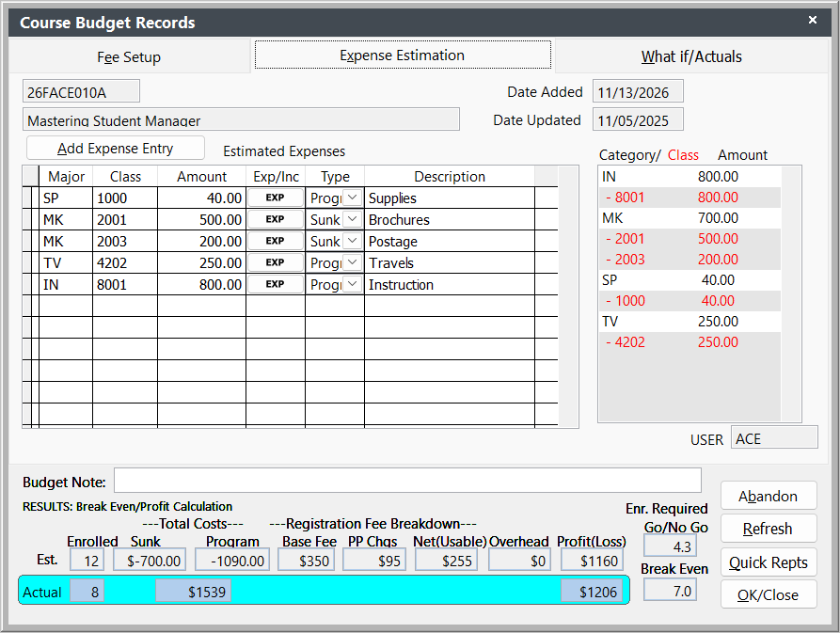
Task: Open Type dropdown for Travels row
Action: 352,262
